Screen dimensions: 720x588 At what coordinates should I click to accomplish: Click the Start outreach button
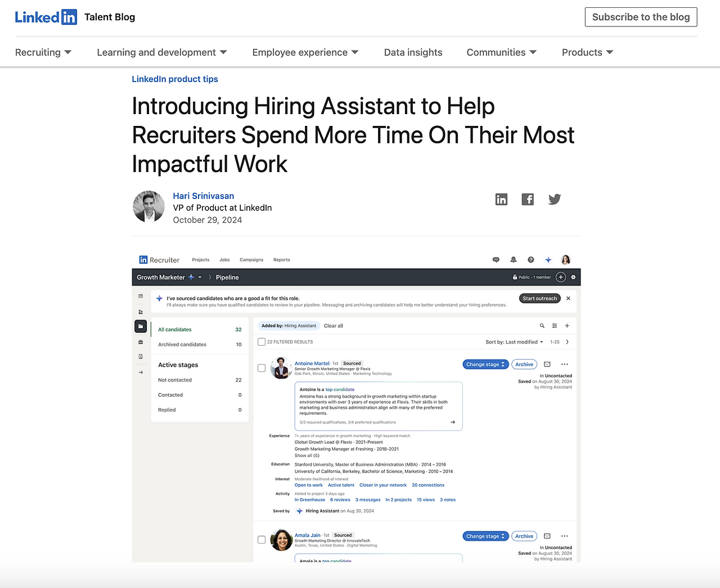coord(540,298)
